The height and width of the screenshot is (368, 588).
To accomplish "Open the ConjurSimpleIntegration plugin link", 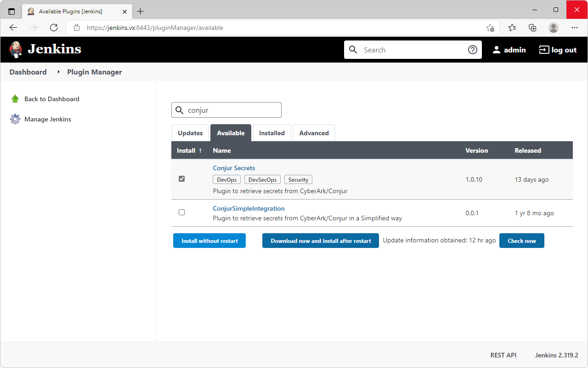I will coord(249,208).
